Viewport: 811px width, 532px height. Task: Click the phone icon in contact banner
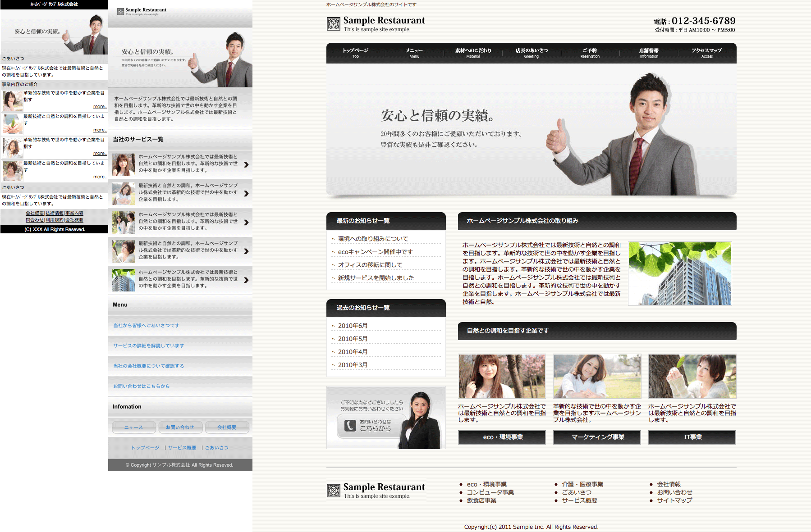coord(350,426)
